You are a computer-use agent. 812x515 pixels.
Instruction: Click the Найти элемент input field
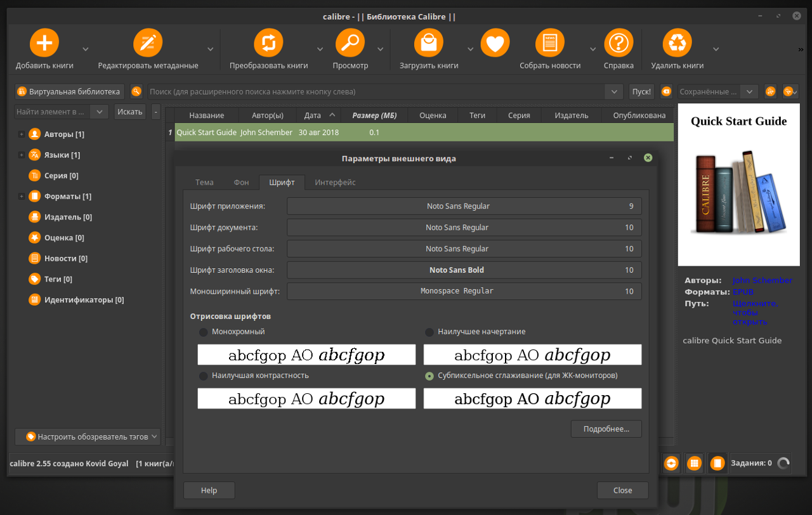tap(53, 112)
